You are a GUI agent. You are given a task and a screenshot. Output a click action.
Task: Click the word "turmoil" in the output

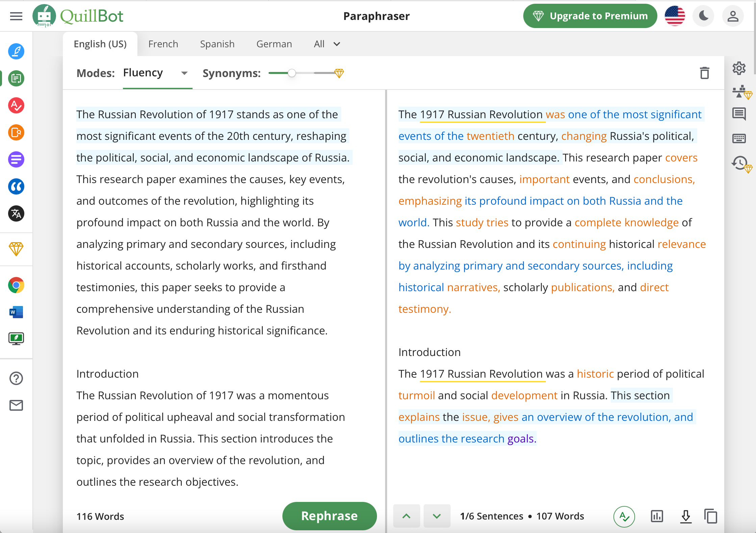[417, 396]
